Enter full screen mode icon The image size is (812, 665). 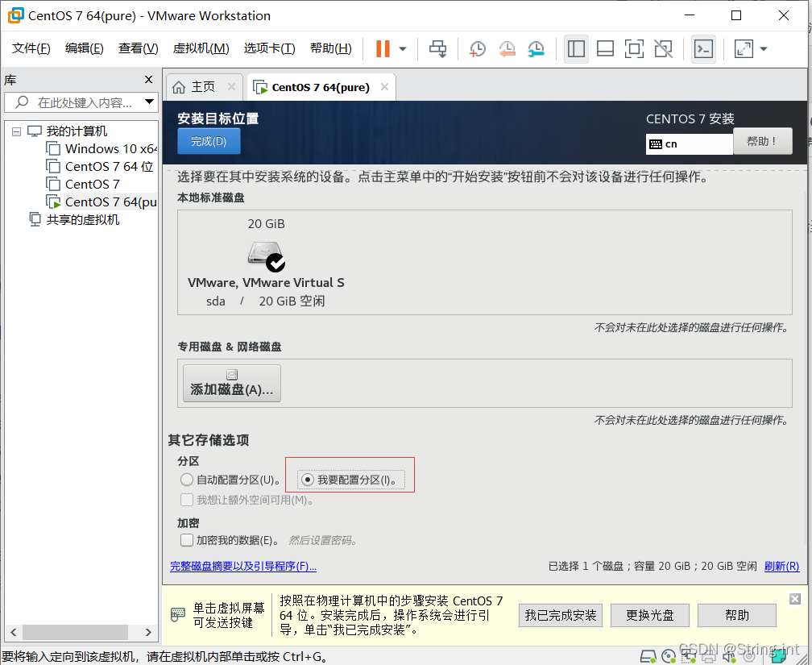[634, 49]
